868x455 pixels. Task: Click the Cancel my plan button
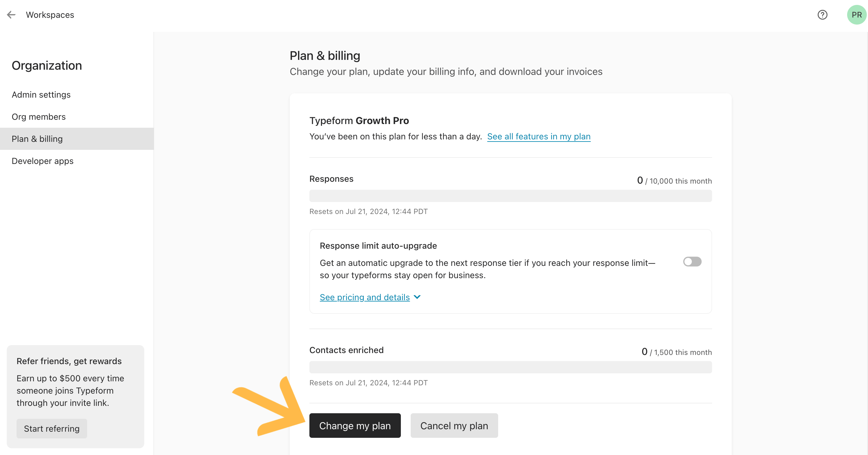454,425
